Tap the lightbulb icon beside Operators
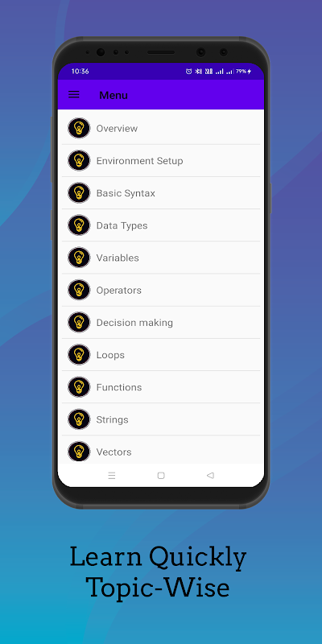This screenshot has height=644, width=322. (79, 290)
